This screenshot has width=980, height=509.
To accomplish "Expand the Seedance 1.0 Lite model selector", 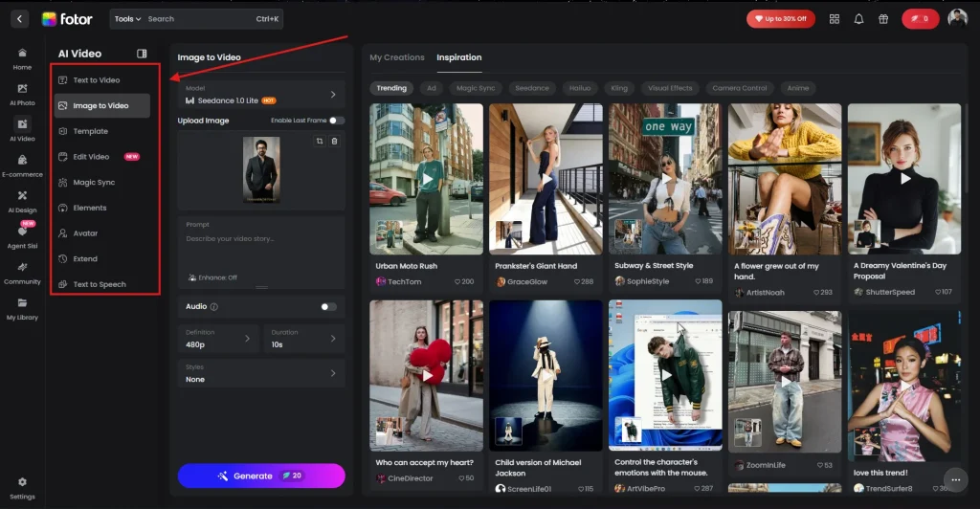I will [x=261, y=95].
